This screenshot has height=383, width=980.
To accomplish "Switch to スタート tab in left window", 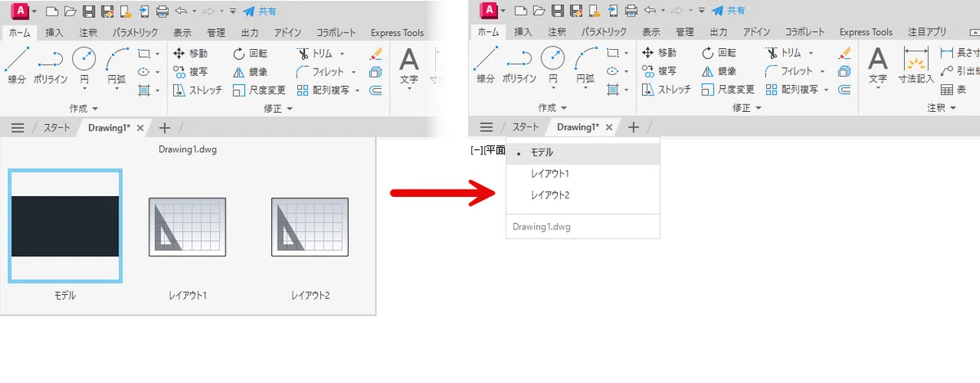I will [57, 127].
